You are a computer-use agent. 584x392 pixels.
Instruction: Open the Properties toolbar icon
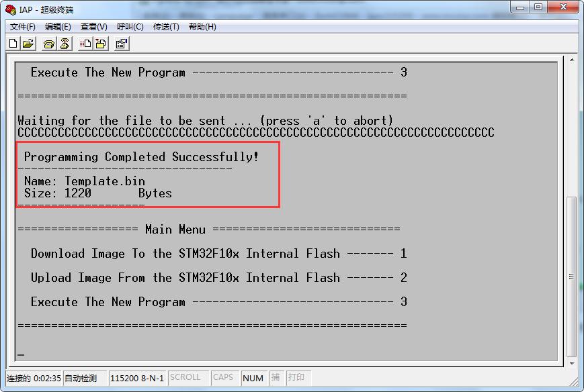coord(122,44)
